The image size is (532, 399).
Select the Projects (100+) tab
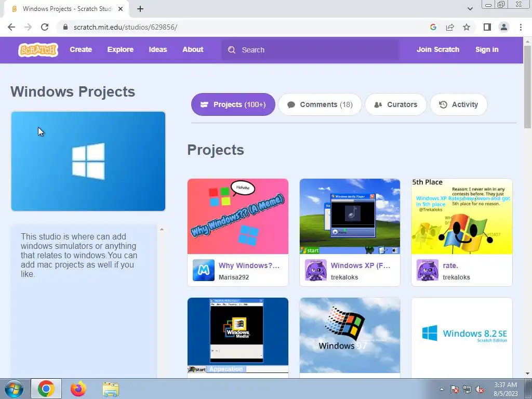pos(233,104)
